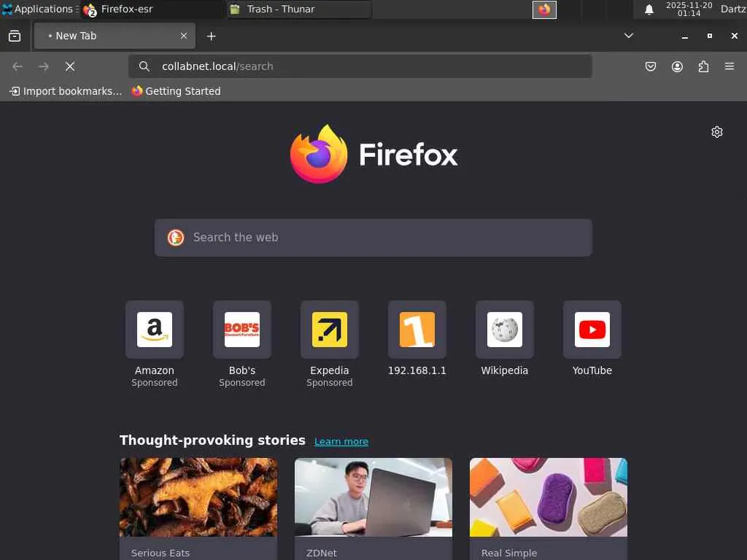This screenshot has width=747, height=560.
Task: Open the Getting Started bookmark
Action: click(x=177, y=91)
